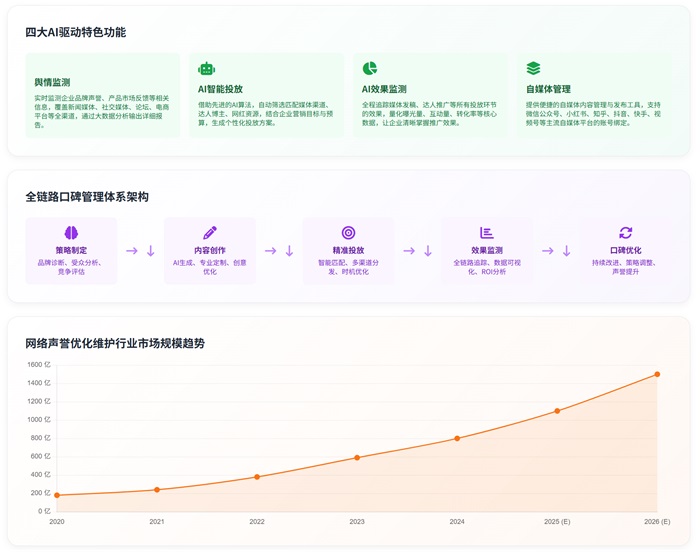This screenshot has height=552, width=700.
Task: Click the 全链路口碑管理体系架构 section heading
Action: [x=87, y=197]
